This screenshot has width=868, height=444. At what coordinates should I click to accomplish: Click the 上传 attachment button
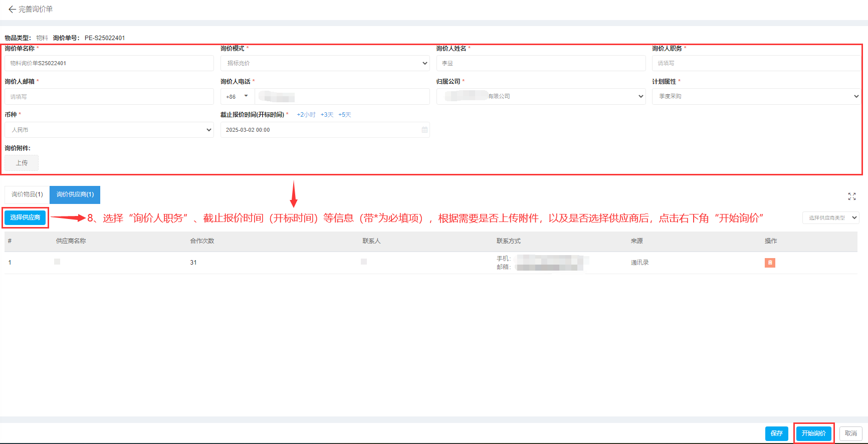pos(22,163)
